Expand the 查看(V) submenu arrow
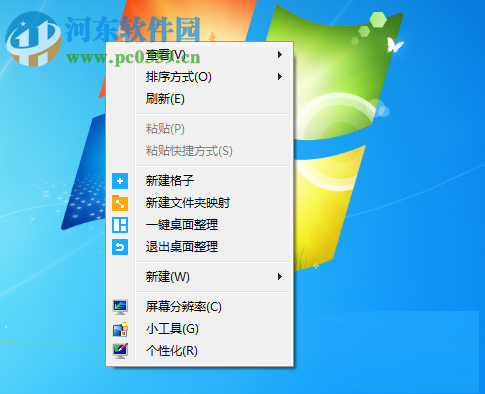 (280, 55)
